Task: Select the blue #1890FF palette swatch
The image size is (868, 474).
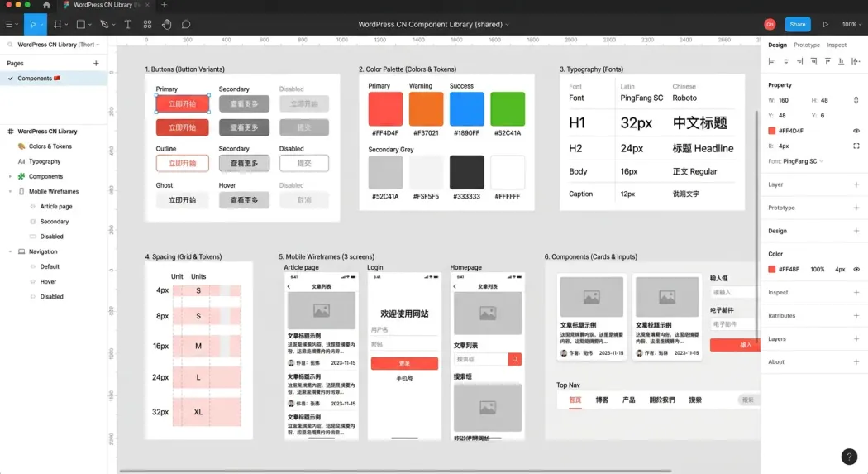Action: (x=467, y=109)
